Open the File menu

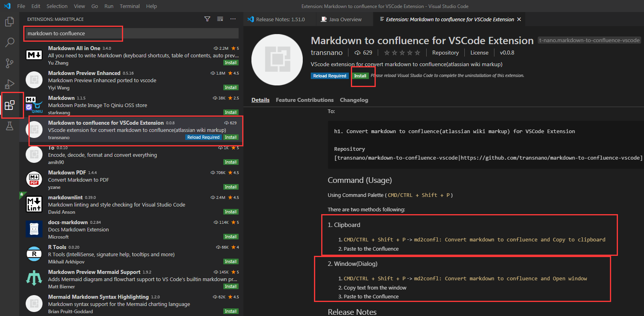[21, 6]
